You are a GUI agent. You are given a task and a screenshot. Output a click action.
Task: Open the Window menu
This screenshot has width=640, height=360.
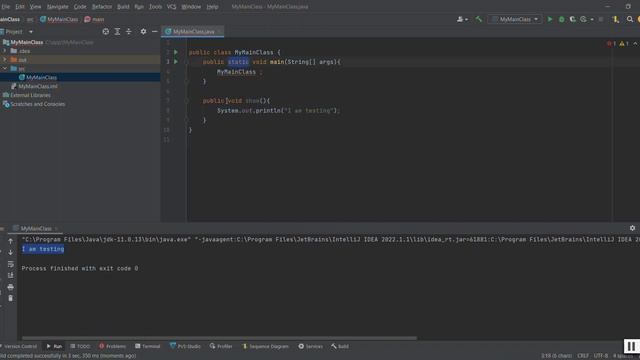[x=191, y=7]
